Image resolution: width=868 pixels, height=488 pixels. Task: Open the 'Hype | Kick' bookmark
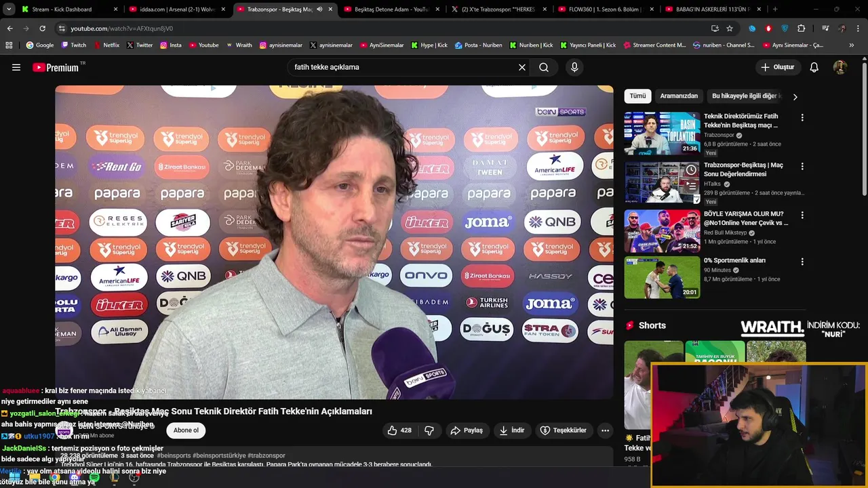click(429, 45)
